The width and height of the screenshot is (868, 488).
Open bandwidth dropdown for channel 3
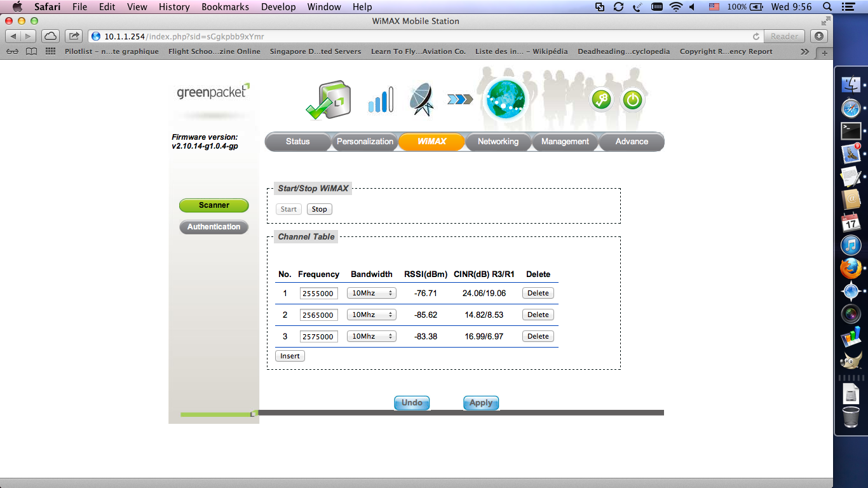pos(372,336)
